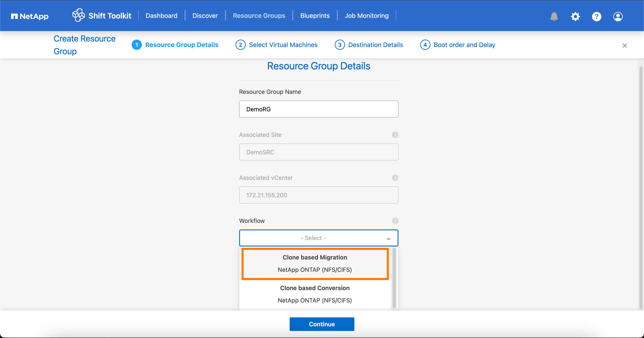Click the Resource Group Details page heading
Image resolution: width=644 pixels, height=338 pixels.
(319, 66)
